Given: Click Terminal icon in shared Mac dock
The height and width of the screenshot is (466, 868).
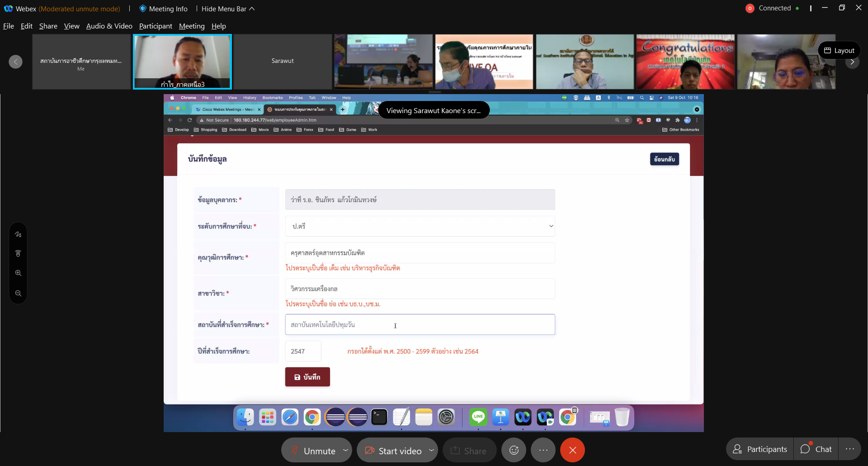Looking at the screenshot, I should tap(379, 417).
